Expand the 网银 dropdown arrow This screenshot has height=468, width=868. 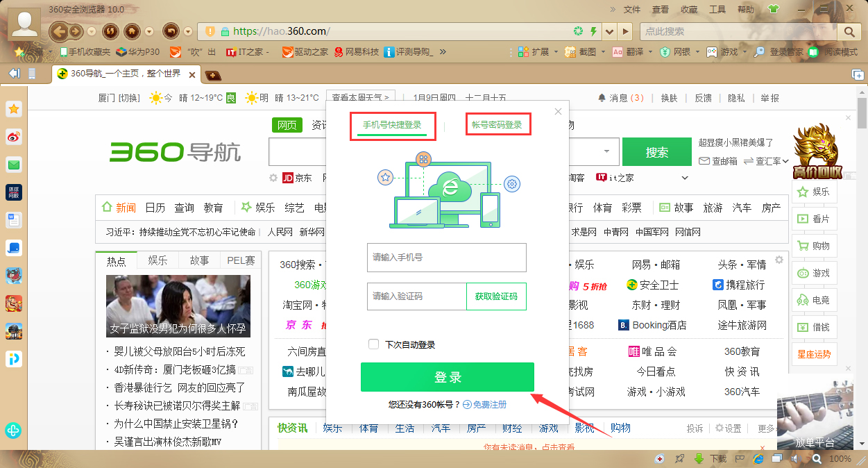click(x=697, y=52)
